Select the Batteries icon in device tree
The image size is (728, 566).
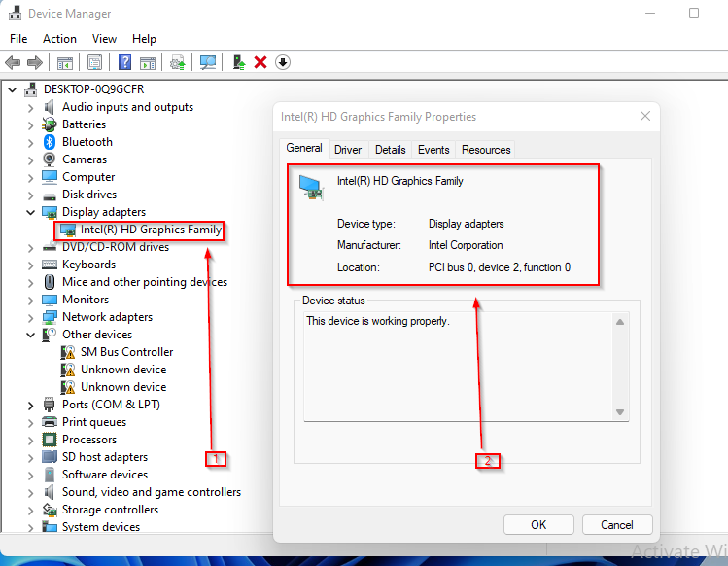[50, 124]
